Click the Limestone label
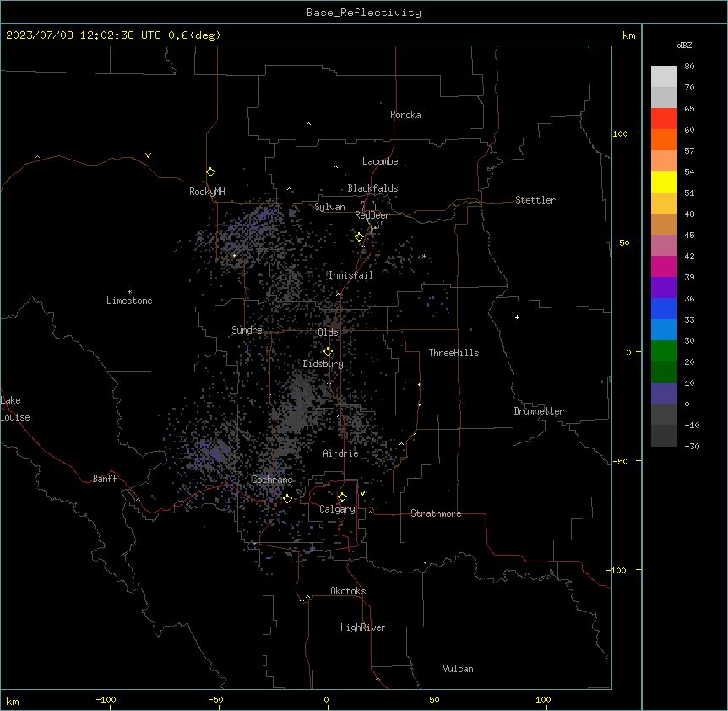Viewport: 728px width, 711px height. (129, 301)
